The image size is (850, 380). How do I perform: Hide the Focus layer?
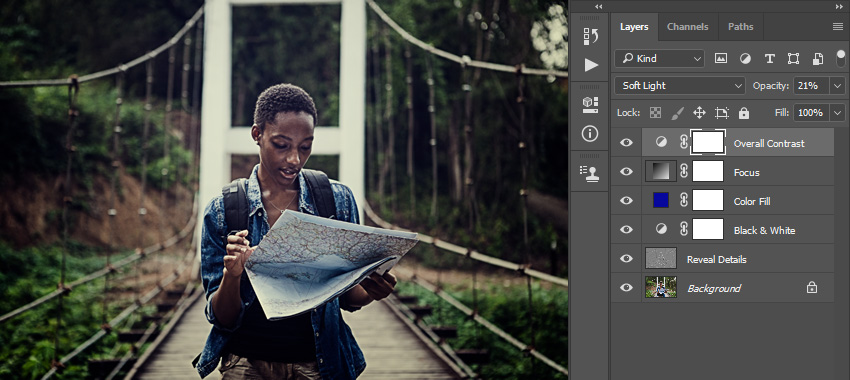tap(627, 171)
